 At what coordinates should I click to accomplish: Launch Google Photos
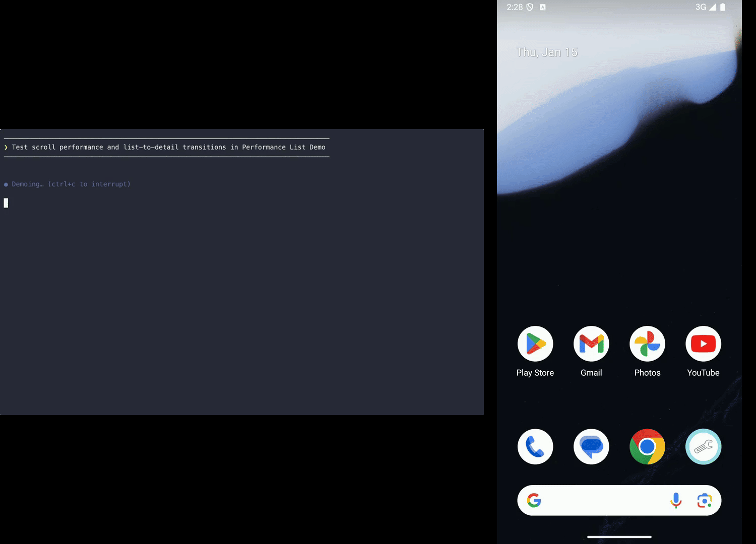(x=647, y=344)
